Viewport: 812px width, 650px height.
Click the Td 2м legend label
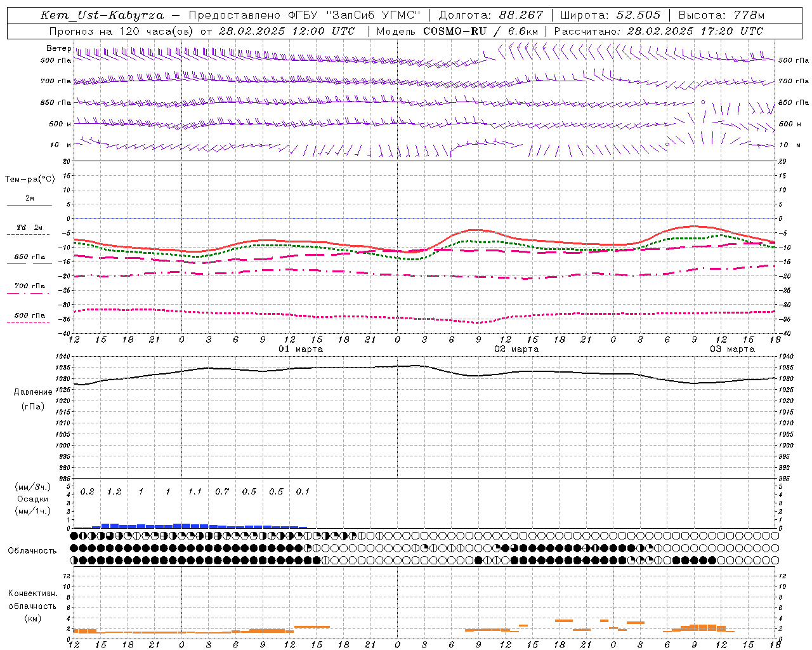29,227
